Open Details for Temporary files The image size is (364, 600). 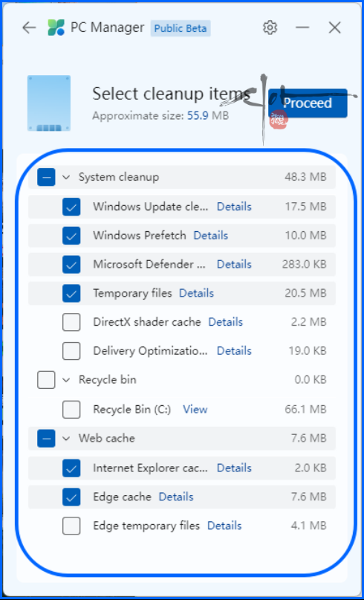tap(197, 293)
